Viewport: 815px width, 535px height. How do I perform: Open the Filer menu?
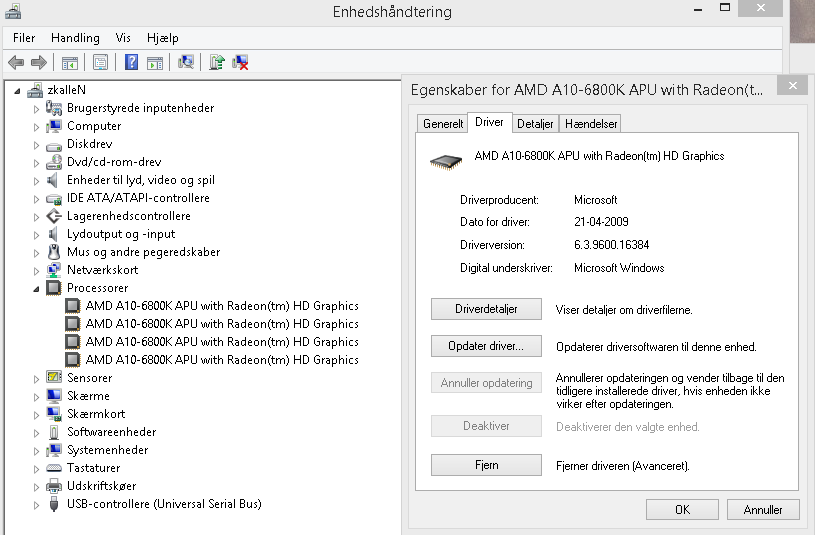coord(24,38)
